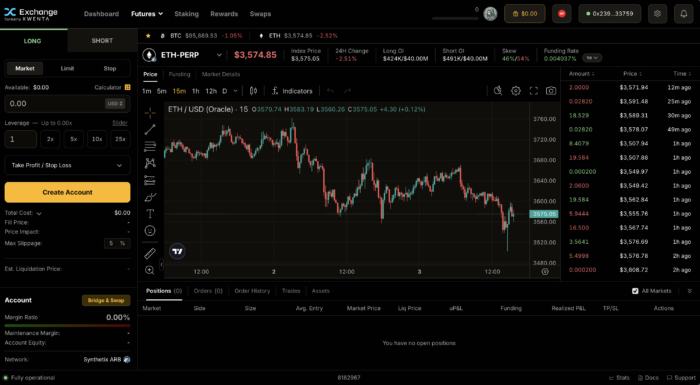Image resolution: width=700 pixels, height=385 pixels.
Task: Open the Indicators menu
Action: (x=292, y=91)
